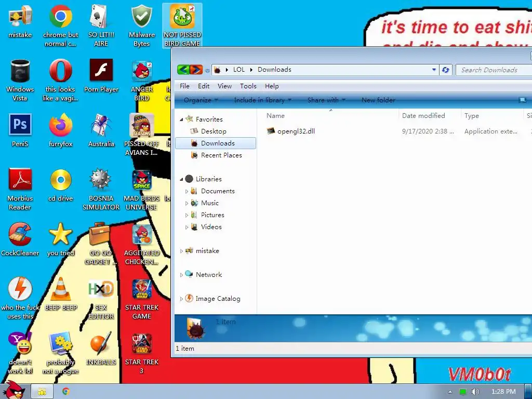
Task: Click the Angry Bird Start button
Action: (x=14, y=390)
